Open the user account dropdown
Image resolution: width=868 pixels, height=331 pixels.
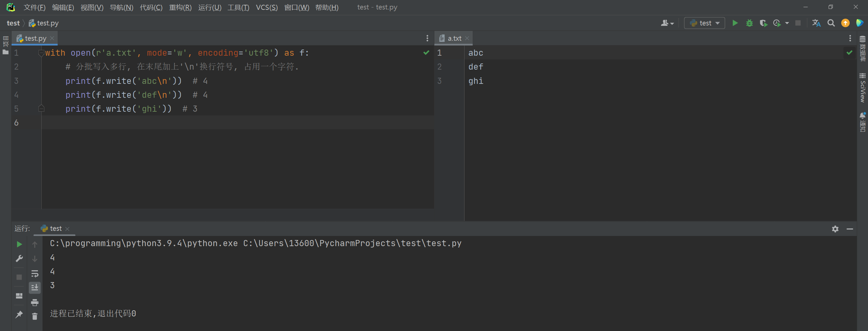coord(667,23)
